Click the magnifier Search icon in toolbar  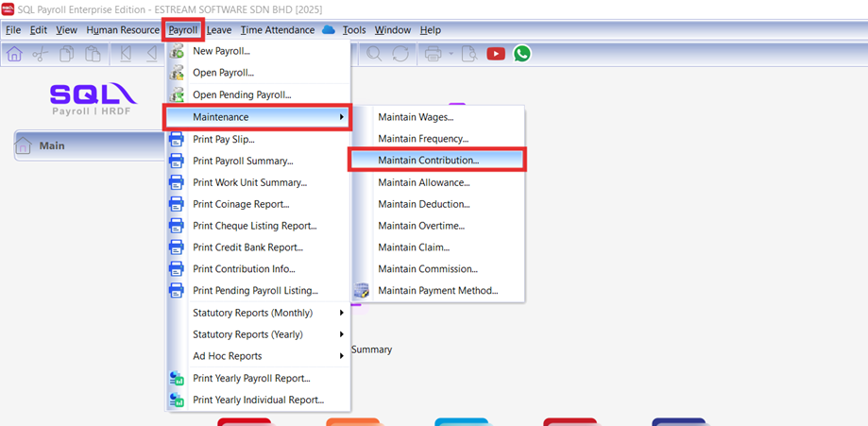coord(375,54)
